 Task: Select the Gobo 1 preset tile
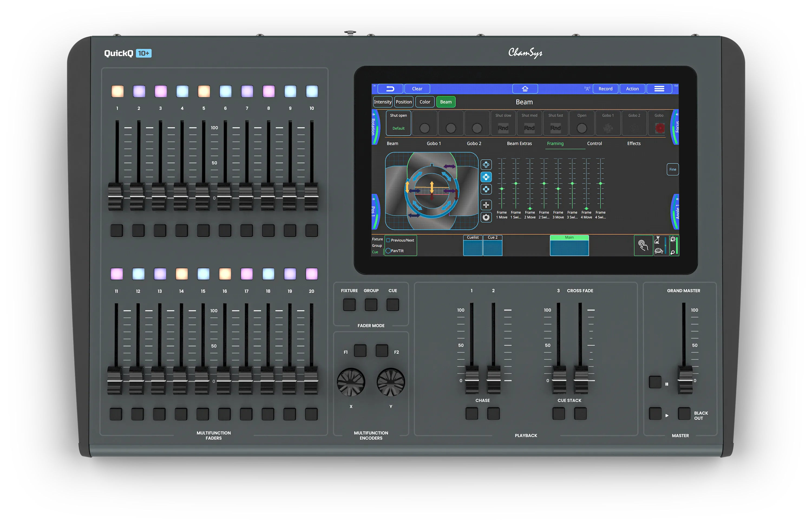pyautogui.click(x=608, y=123)
